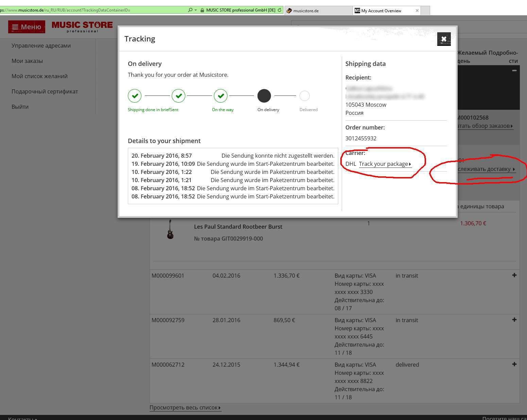Click 'Просмотреть весь список' link
This screenshot has height=420, width=527.
click(x=185, y=407)
